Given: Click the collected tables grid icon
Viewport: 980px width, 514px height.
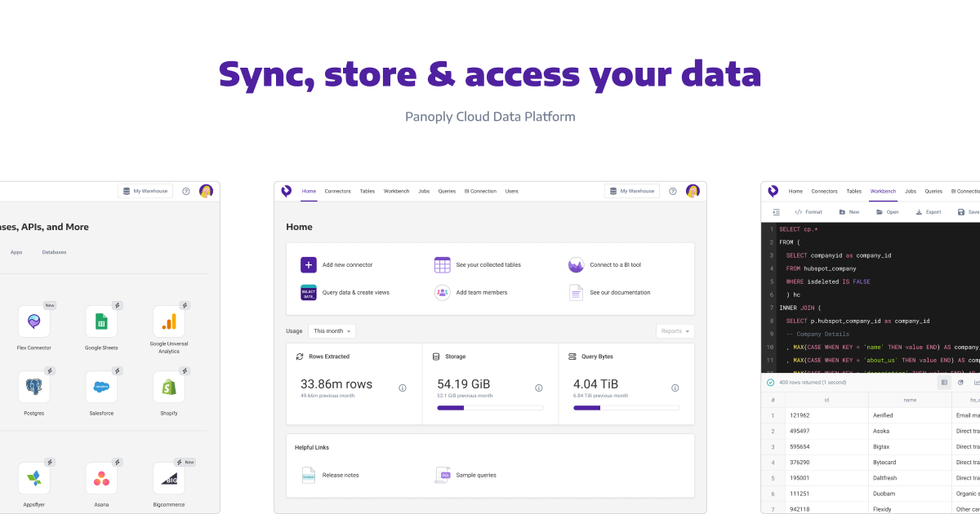Looking at the screenshot, I should click(443, 264).
